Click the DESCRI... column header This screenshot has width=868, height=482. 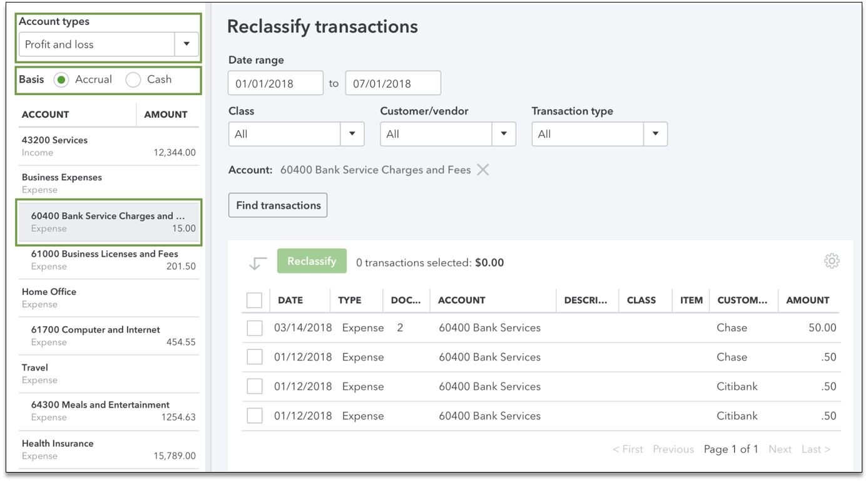click(x=586, y=300)
